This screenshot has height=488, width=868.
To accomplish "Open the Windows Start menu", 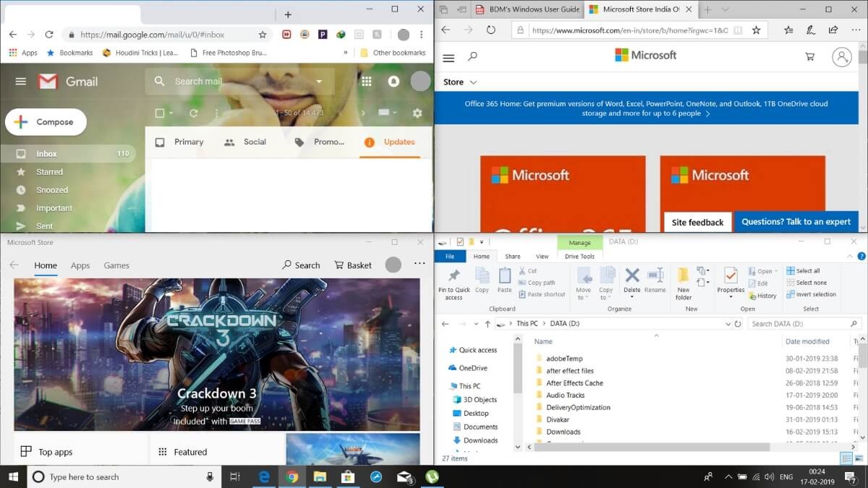I will [14, 476].
